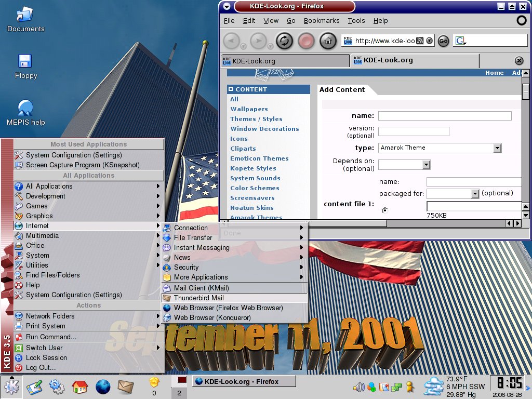Expand the Connection submenu
532x399 pixels.
(x=234, y=228)
